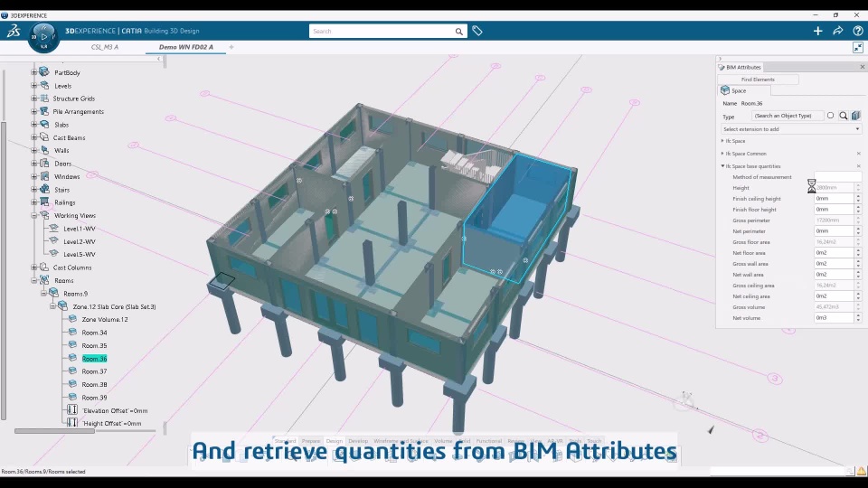Screen dimensions: 868x488
Task: Click the 'Height Offset'=0mm parameter
Action: pos(111,423)
